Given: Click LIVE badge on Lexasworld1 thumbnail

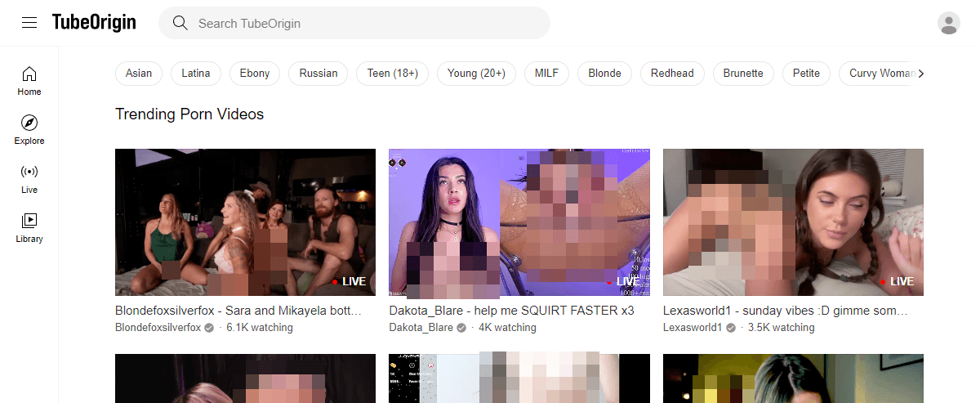Looking at the screenshot, I should [897, 281].
